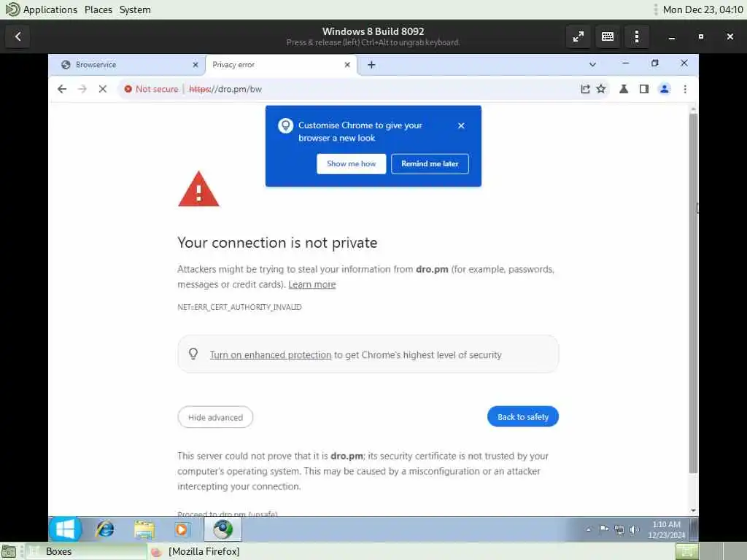This screenshot has height=560, width=747.
Task: Open Chrome Labs flask icon
Action: 624,89
